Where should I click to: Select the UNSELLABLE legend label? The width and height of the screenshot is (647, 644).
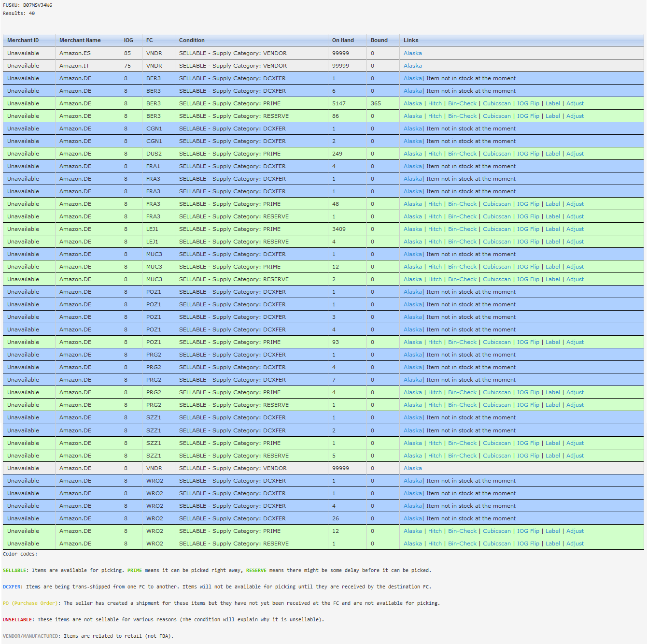coord(18,619)
